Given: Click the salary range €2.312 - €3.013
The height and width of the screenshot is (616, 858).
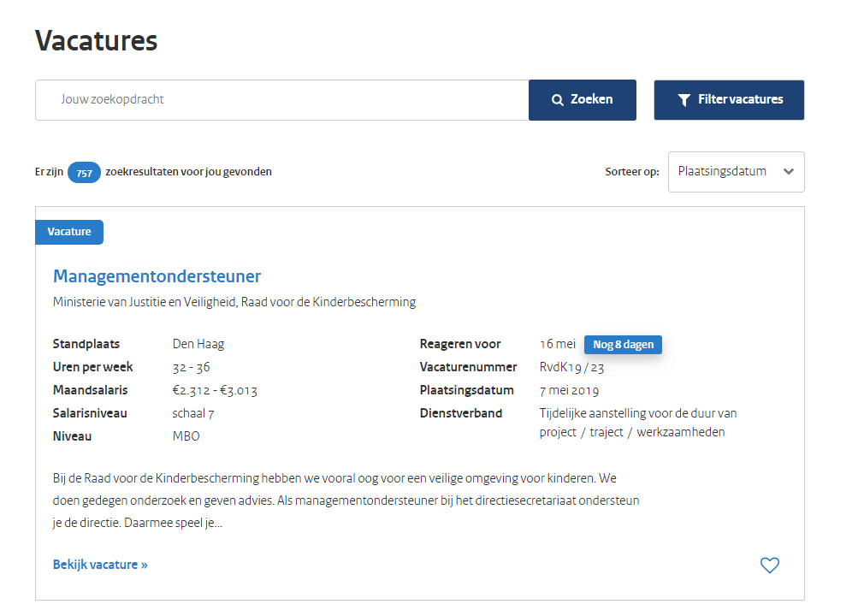Looking at the screenshot, I should pos(215,390).
